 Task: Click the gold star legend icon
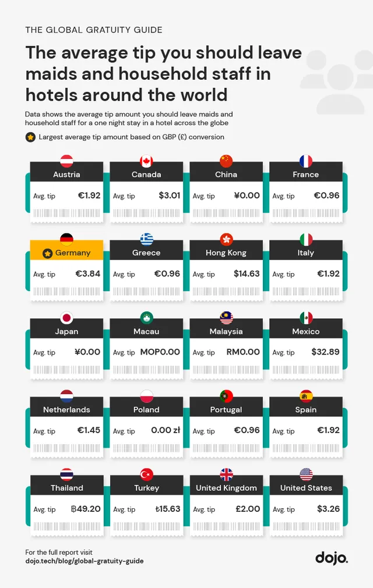(30, 137)
